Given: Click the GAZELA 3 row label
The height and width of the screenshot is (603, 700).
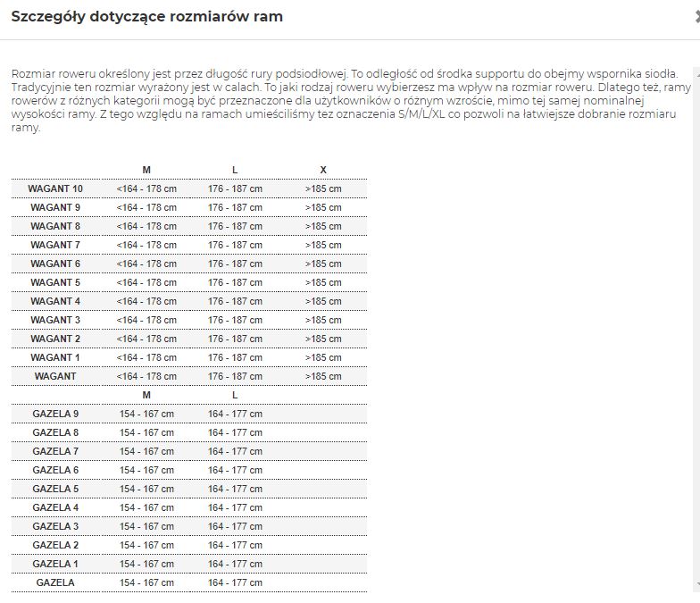Looking at the screenshot, I should point(55,527).
